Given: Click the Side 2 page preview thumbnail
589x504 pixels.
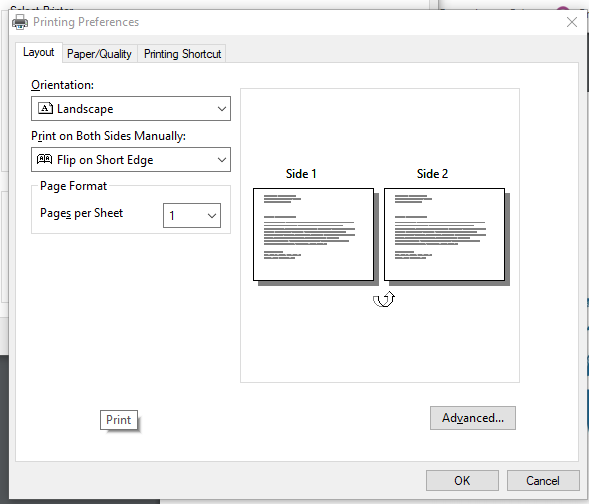Looking at the screenshot, I should [x=444, y=235].
